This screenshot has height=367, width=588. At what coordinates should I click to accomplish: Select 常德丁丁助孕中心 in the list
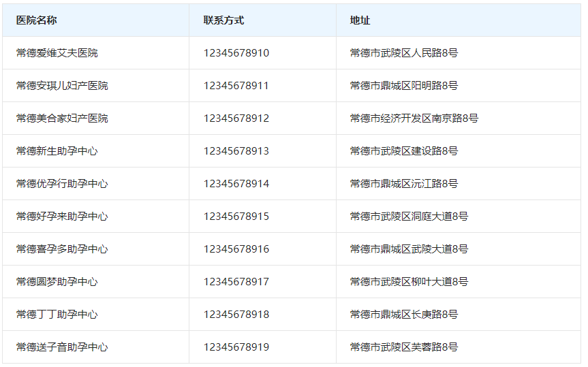[57, 315]
